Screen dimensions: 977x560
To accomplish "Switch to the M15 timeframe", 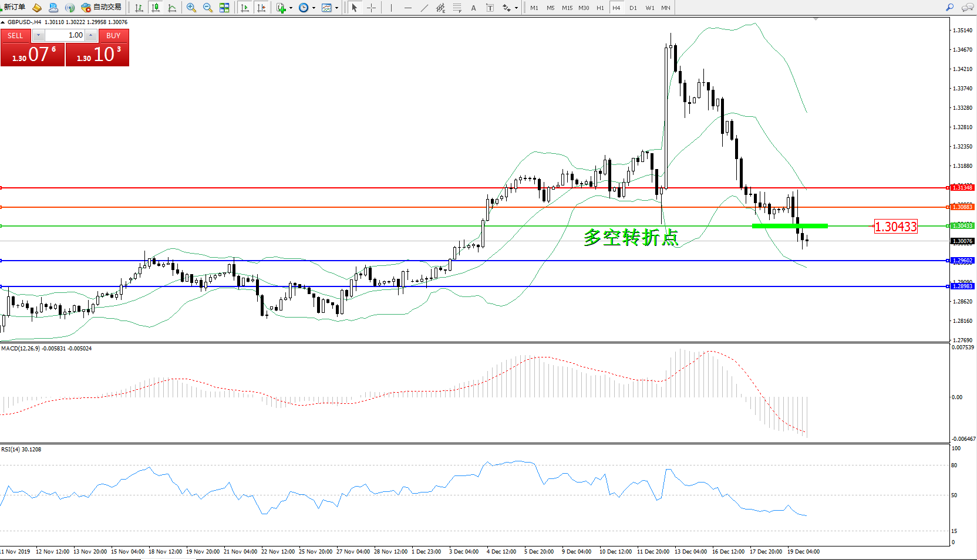I will click(x=567, y=8).
